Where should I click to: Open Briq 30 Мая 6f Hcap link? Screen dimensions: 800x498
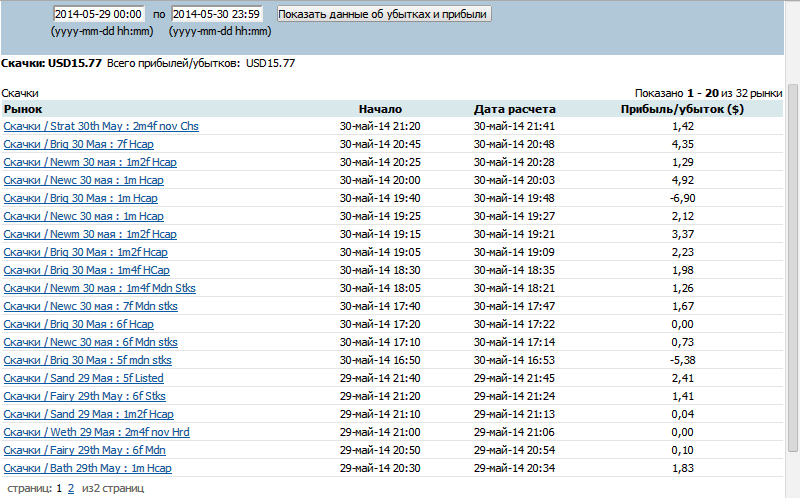click(x=79, y=324)
